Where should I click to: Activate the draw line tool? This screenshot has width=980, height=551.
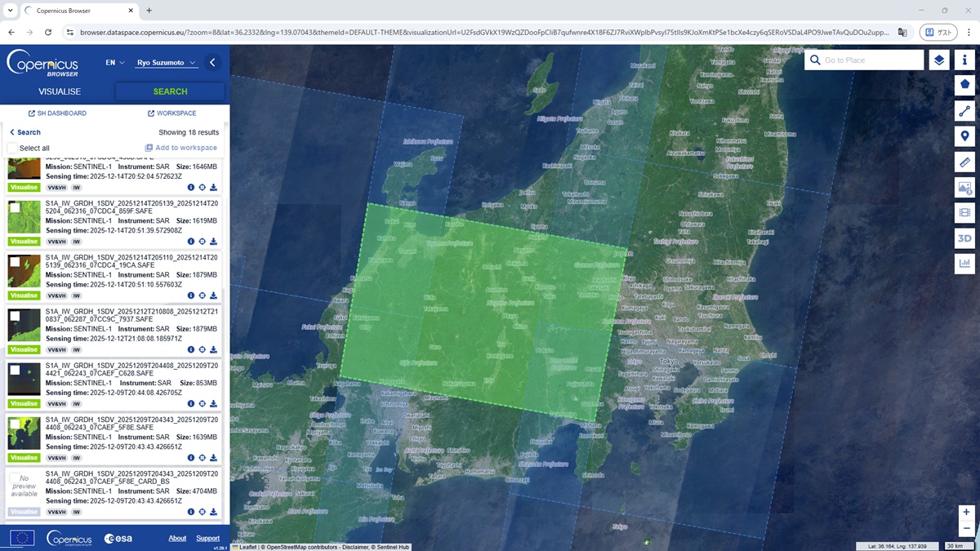tap(964, 111)
